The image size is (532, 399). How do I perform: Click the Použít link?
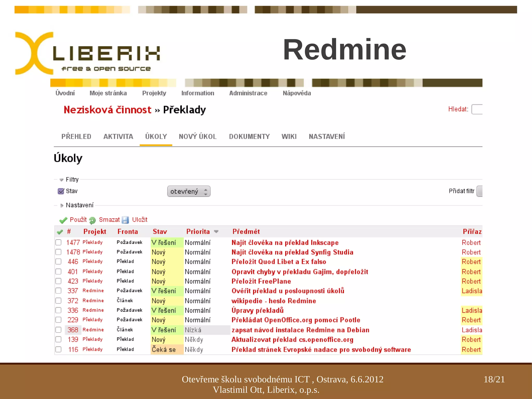click(78, 220)
